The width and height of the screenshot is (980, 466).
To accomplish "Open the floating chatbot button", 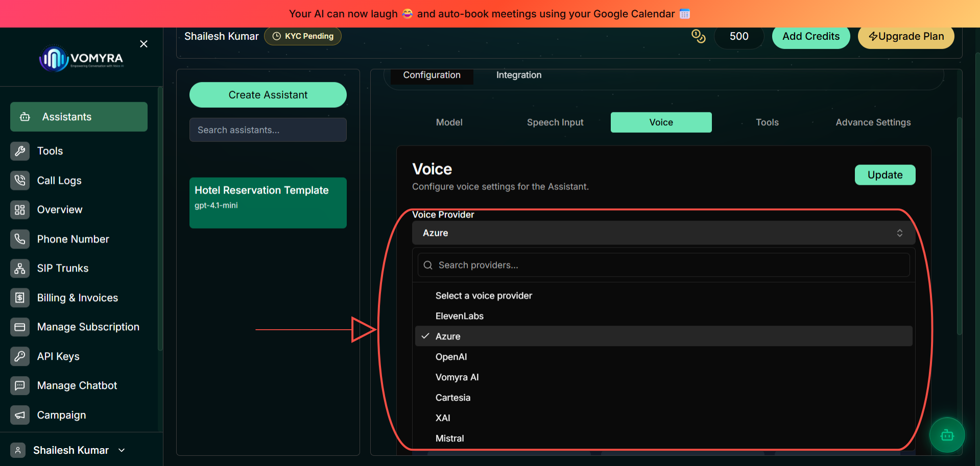I will (x=947, y=435).
